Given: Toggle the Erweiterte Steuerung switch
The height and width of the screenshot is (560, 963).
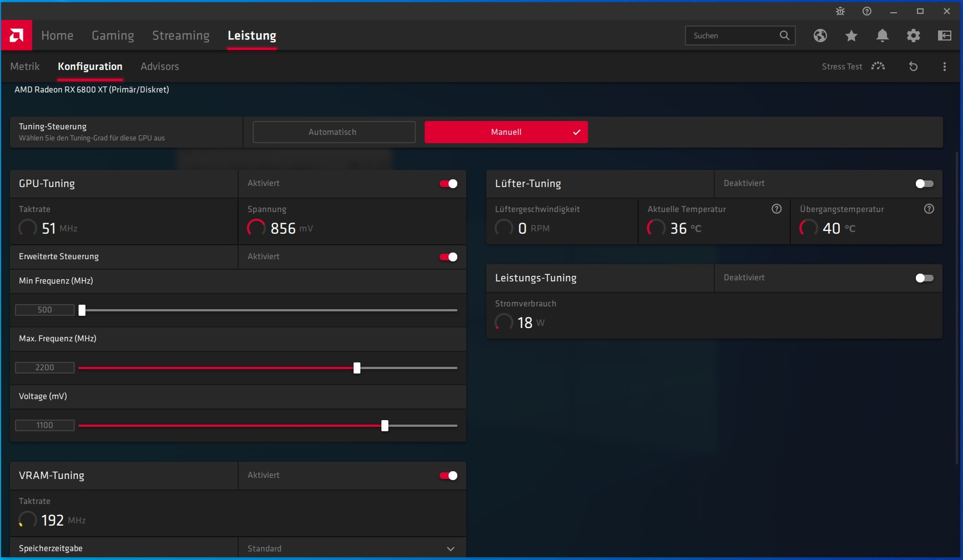Looking at the screenshot, I should [448, 257].
